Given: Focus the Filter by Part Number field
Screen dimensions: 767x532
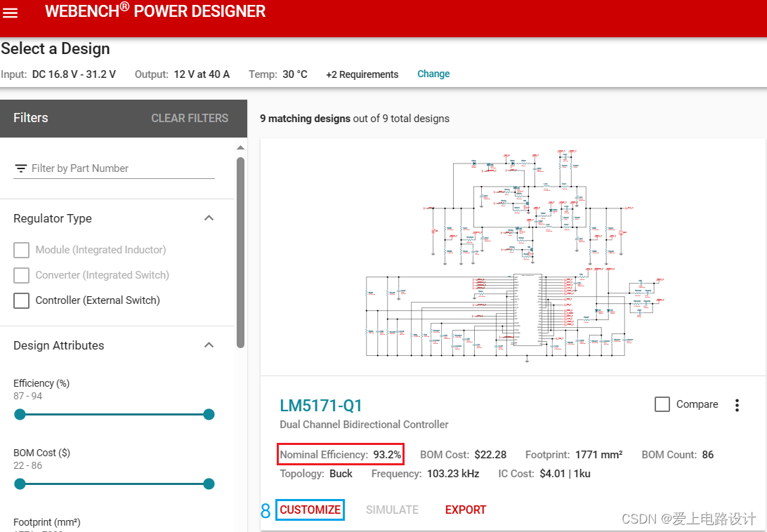Looking at the screenshot, I should pyautogui.click(x=114, y=168).
